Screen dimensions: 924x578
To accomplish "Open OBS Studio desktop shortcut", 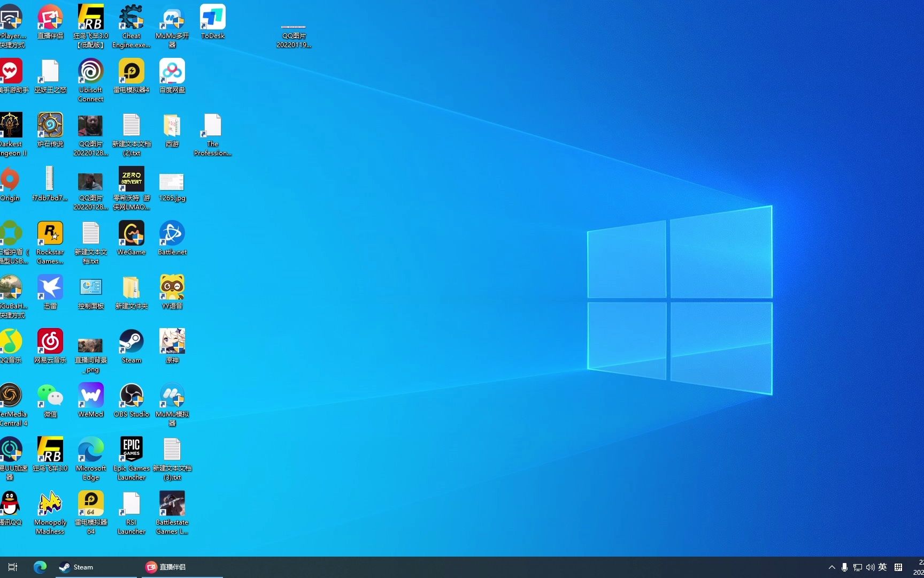I will 132,400.
